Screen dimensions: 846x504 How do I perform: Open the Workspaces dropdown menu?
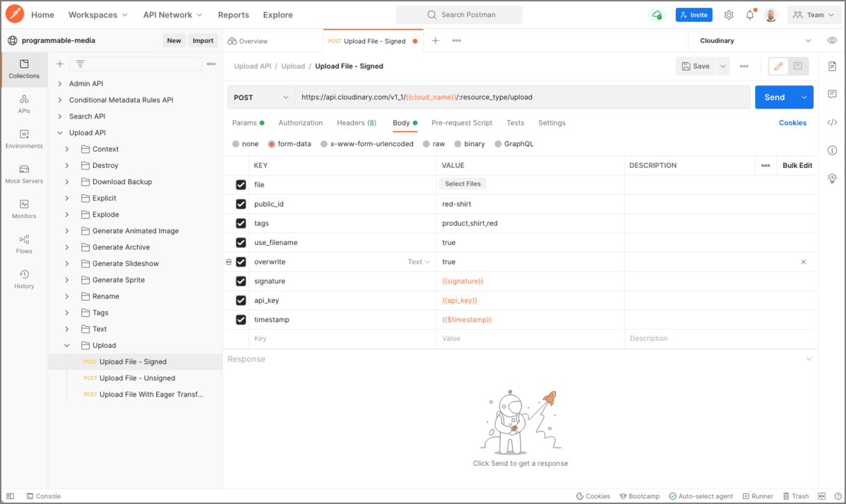click(97, 15)
